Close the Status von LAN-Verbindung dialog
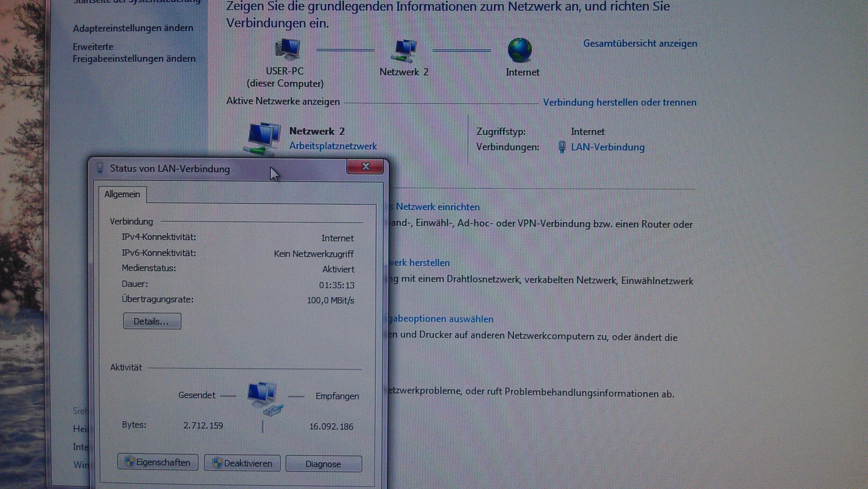The height and width of the screenshot is (489, 868). (365, 167)
